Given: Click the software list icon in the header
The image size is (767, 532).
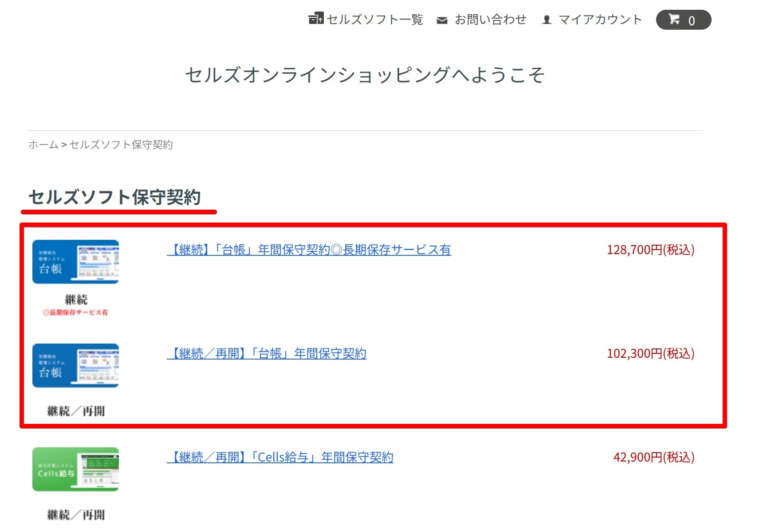Looking at the screenshot, I should 316,19.
